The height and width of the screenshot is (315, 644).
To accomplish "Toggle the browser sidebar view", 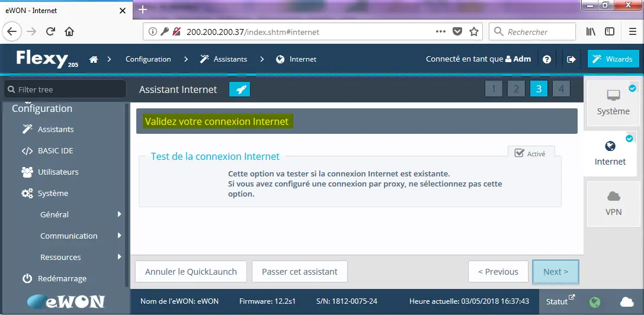I will [610, 31].
